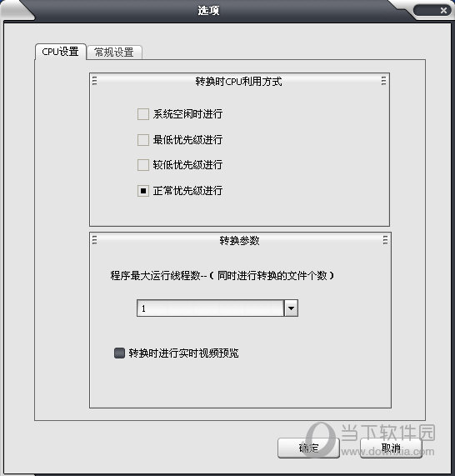Open the thread count dropdown arrow
455x476 pixels.
[x=291, y=308]
